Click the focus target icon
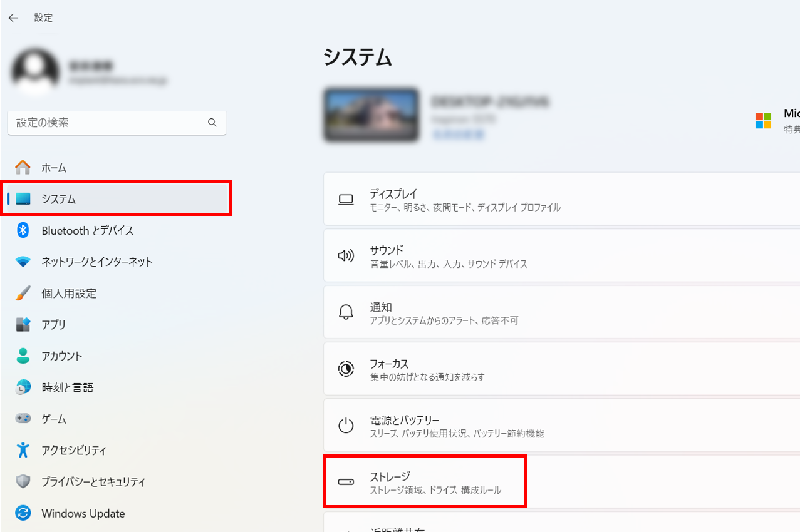The width and height of the screenshot is (800, 532). 346,369
